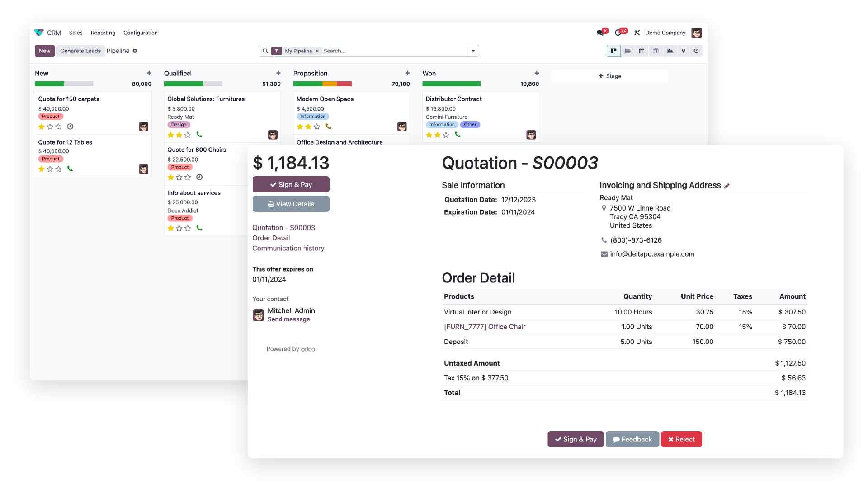
Task: Toggle the Calendar view icon
Action: point(642,51)
